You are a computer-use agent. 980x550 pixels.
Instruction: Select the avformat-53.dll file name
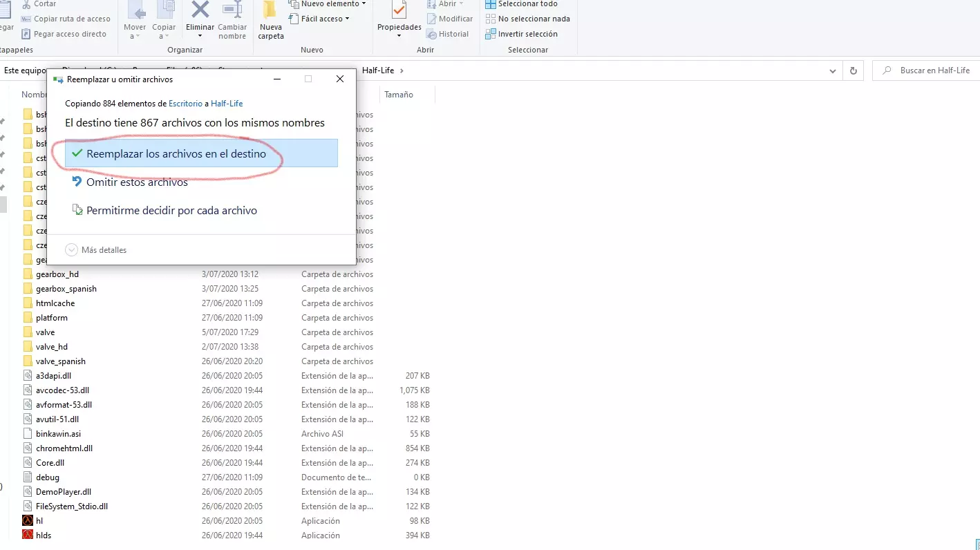64,405
